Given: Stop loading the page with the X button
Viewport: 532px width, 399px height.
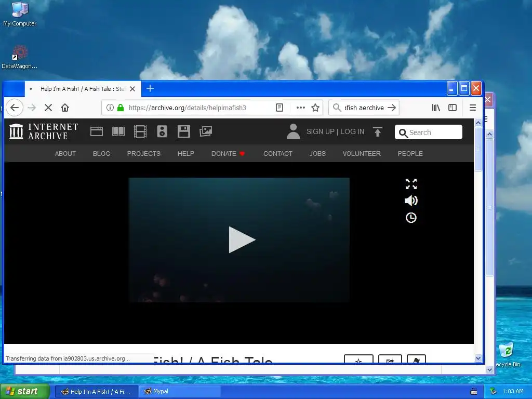Looking at the screenshot, I should (x=48, y=108).
